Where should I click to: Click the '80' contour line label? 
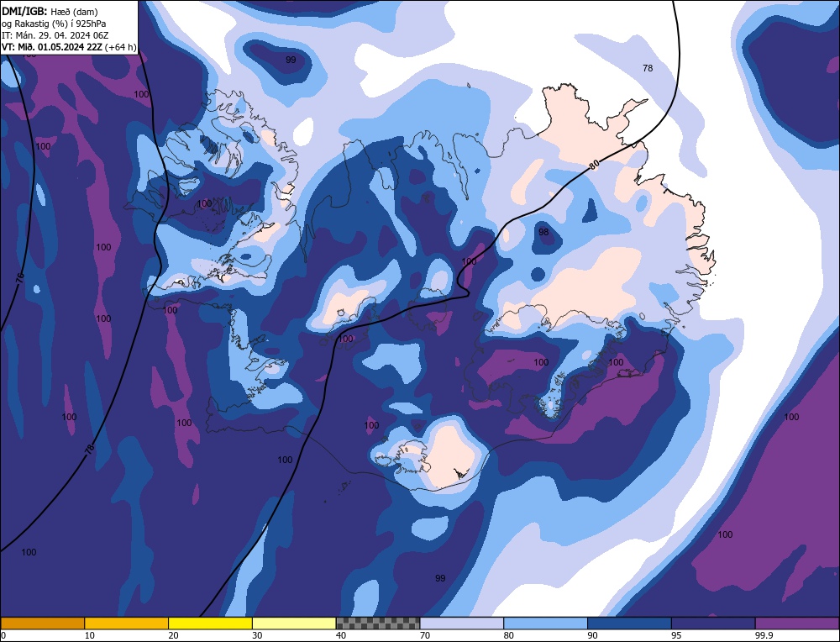point(593,165)
